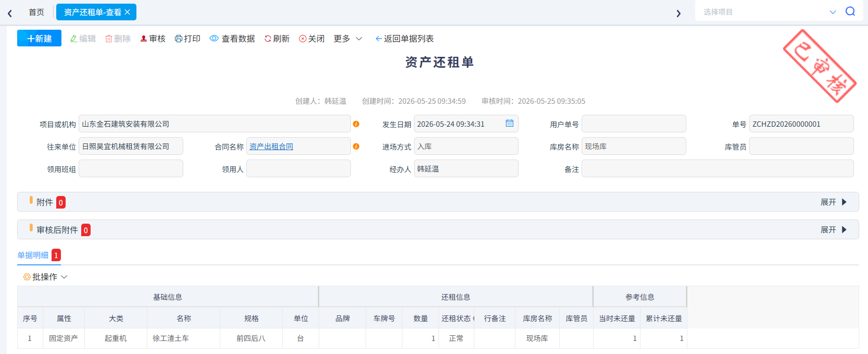The image size is (868, 354).
Task: Click the 审核 stamp button
Action: coord(153,39)
